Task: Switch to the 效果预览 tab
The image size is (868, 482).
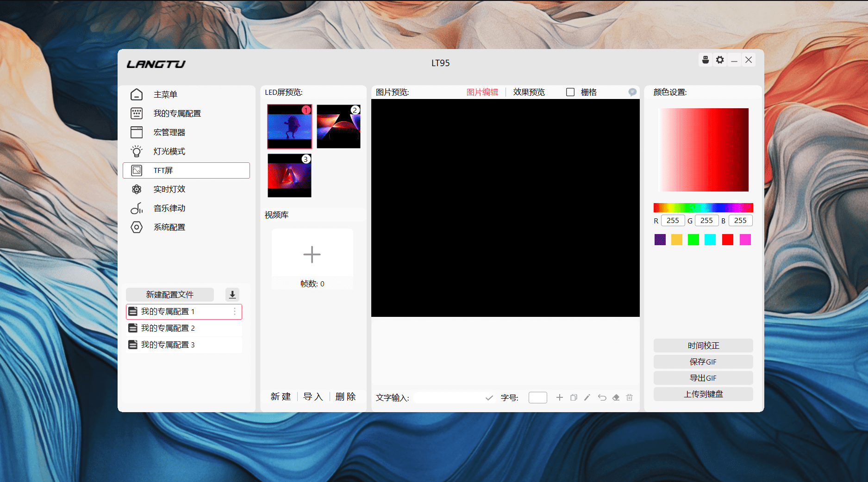Action: (x=529, y=92)
